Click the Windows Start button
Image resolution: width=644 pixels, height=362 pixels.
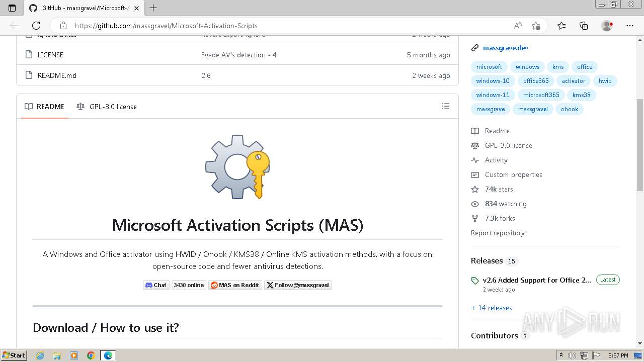click(x=14, y=355)
